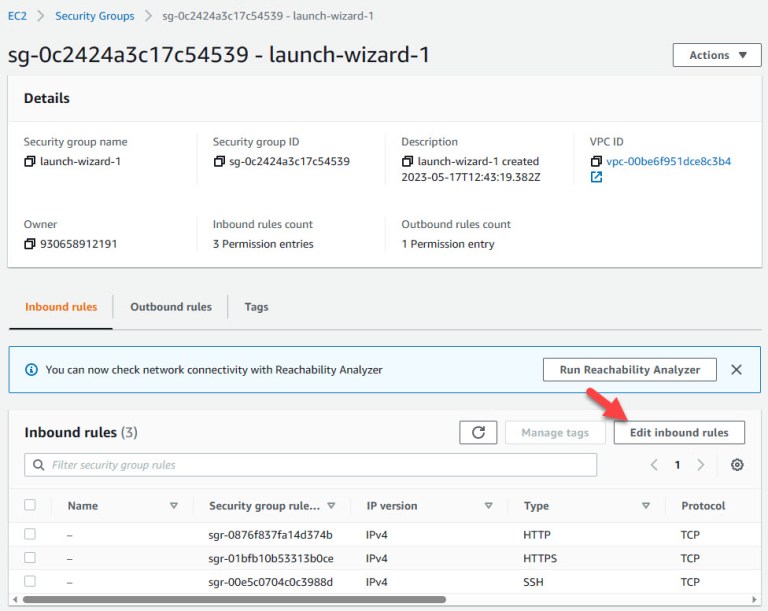Viewport: 768px width, 611px height.
Task: Switch to the Outbound rules tab
Action: point(171,307)
